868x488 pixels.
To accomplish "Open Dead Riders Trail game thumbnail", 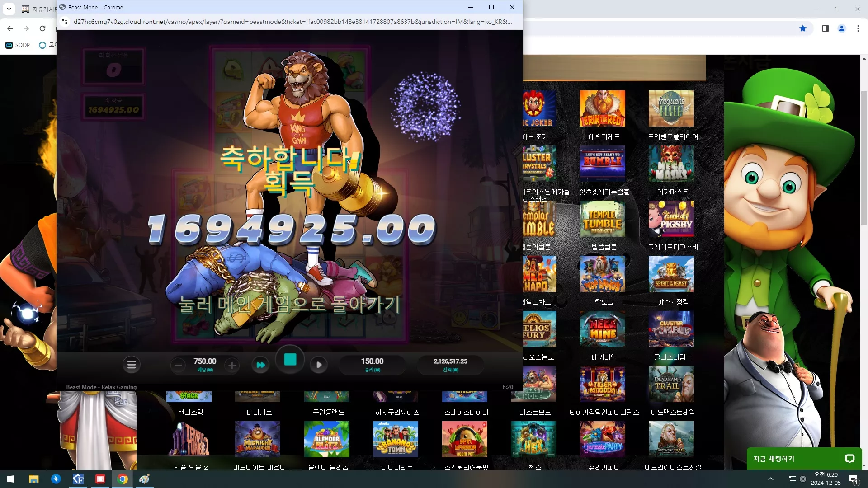I will (x=671, y=439).
